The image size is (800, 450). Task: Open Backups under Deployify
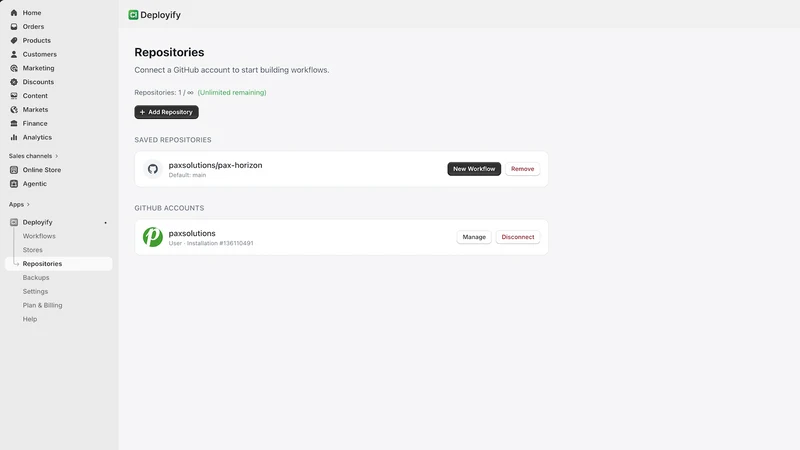36,278
